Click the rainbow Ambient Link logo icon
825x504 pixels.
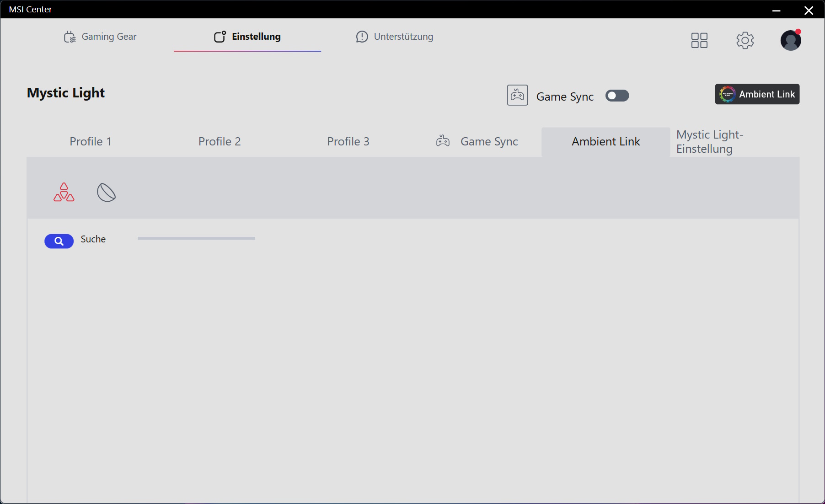click(x=727, y=94)
